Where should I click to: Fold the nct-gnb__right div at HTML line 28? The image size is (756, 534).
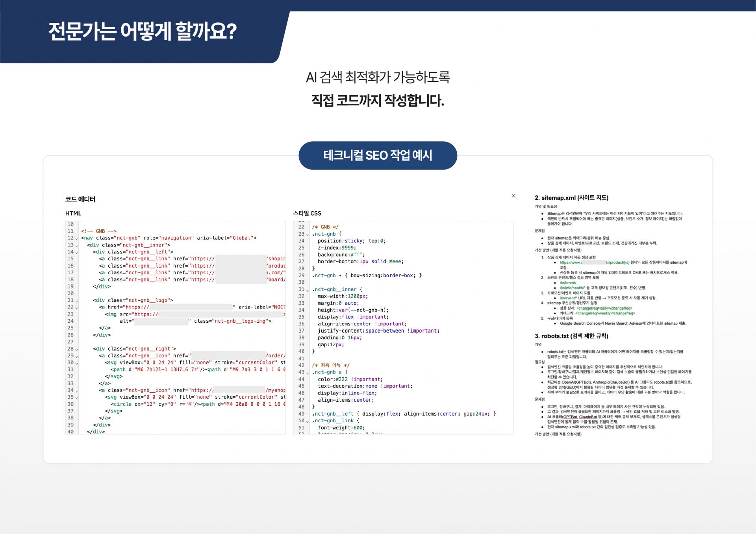pos(77,349)
